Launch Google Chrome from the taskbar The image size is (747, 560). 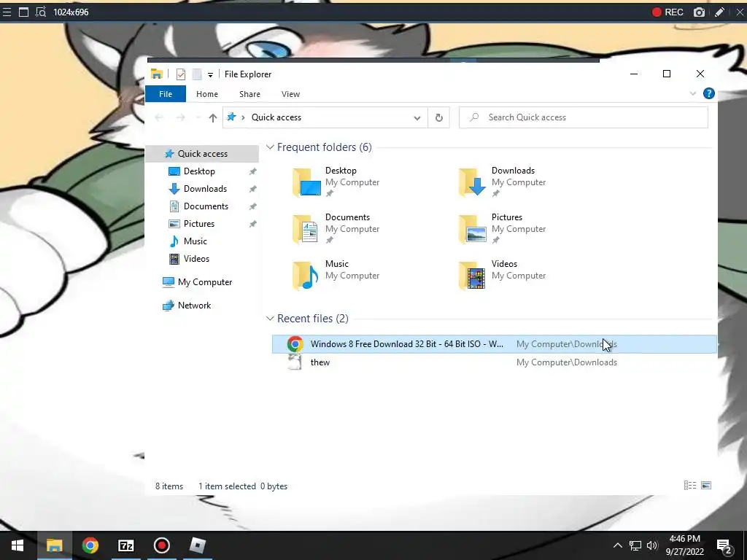90,545
